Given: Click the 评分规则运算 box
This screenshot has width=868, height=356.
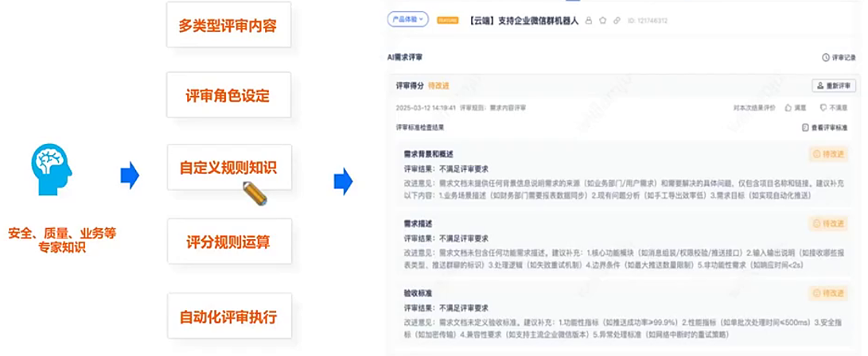Looking at the screenshot, I should [229, 241].
